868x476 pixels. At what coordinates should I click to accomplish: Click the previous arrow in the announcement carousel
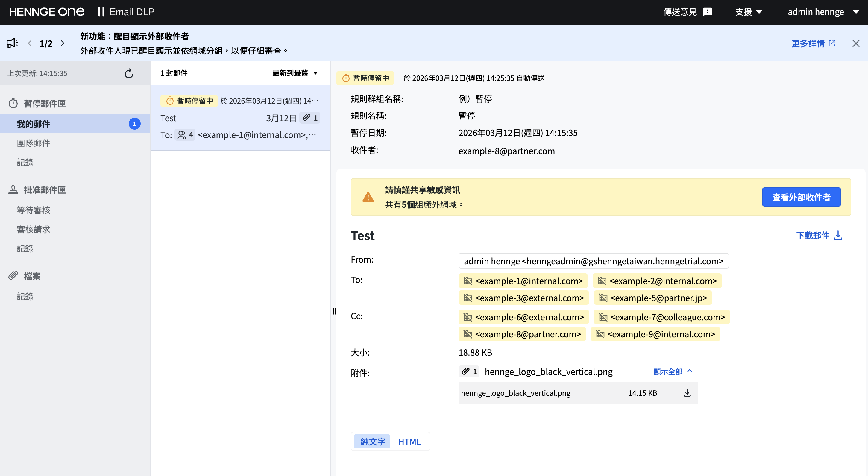click(30, 43)
